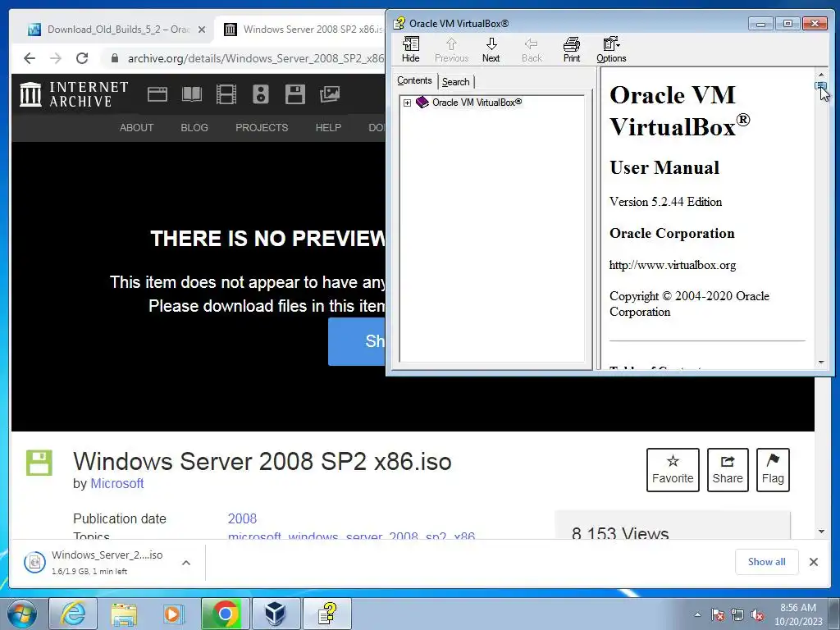Open Windows Media Player from taskbar
This screenshot has width=840, height=630.
174,614
